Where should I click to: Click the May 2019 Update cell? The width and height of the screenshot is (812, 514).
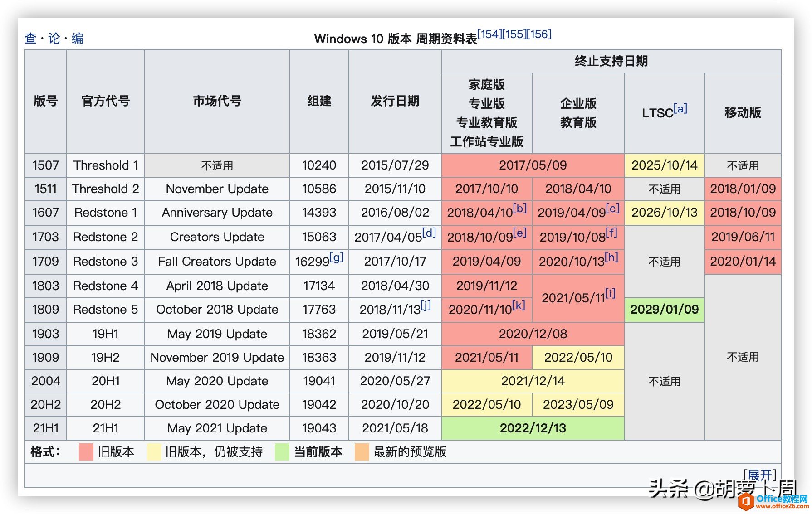(x=217, y=334)
